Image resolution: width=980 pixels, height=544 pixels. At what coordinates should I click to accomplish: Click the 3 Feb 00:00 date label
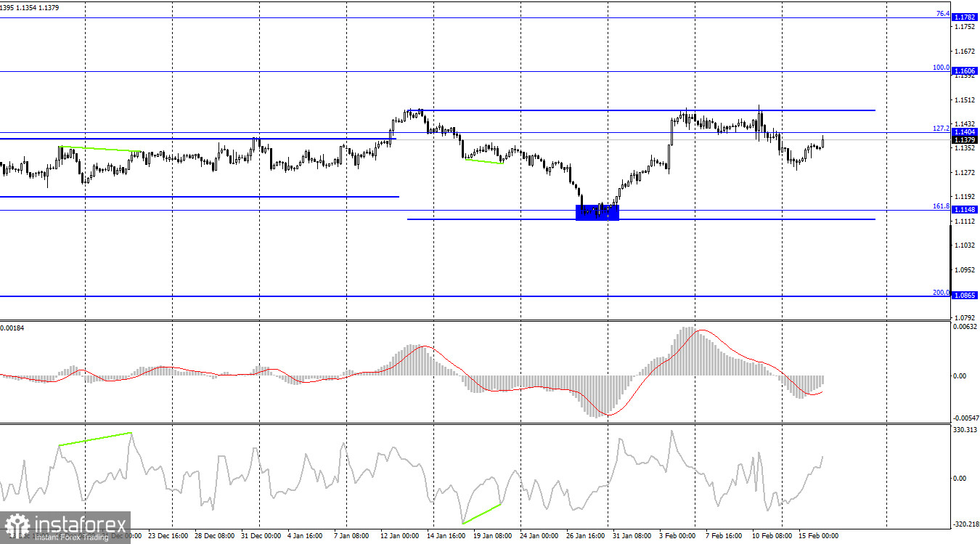pos(677,537)
